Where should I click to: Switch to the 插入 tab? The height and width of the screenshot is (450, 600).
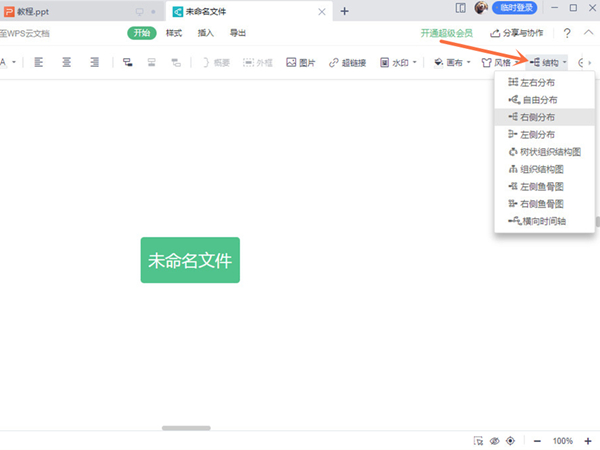click(206, 33)
